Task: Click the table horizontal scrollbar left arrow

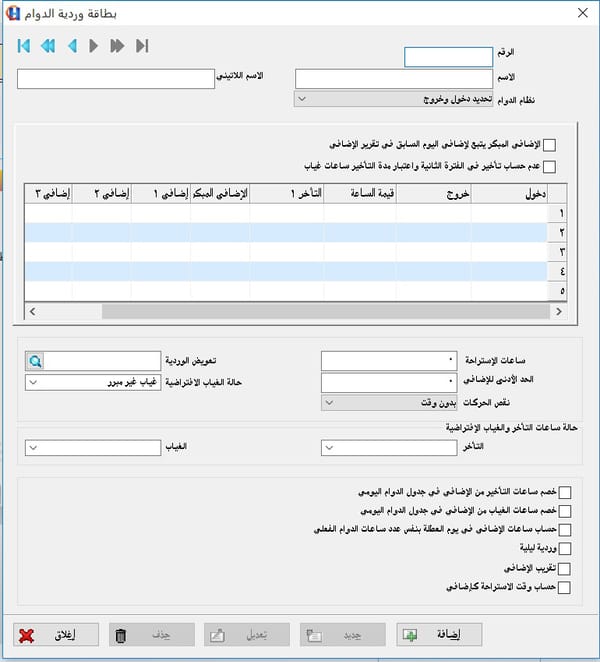Action: [x=33, y=312]
